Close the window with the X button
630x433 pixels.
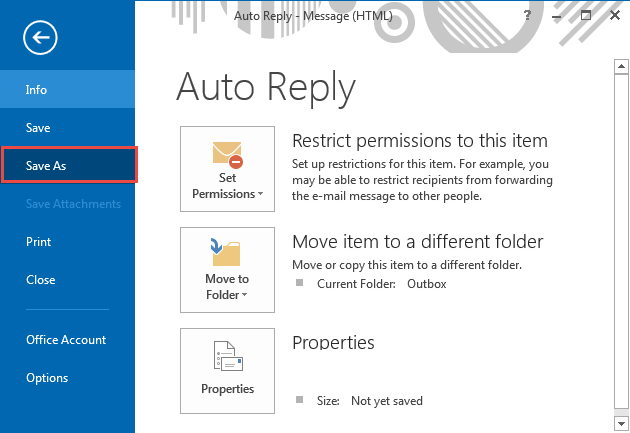[x=613, y=16]
